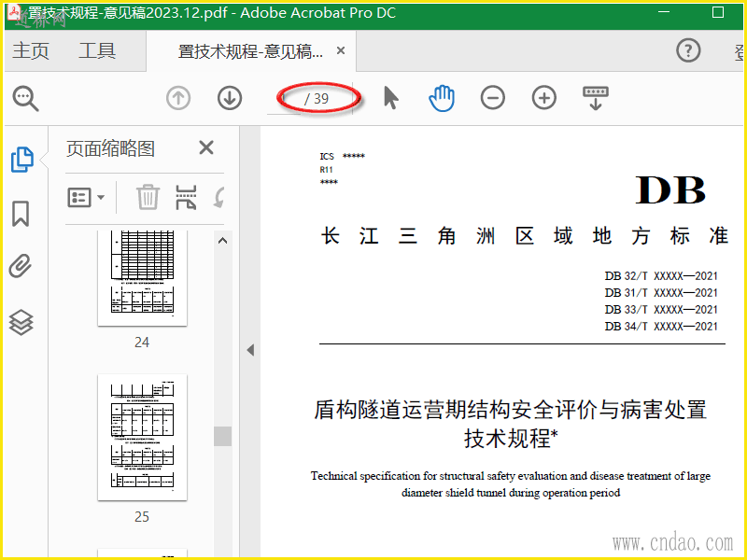Click text DB 31/T XXXXX—2021
Screen dimensions: 747x560
tap(661, 293)
